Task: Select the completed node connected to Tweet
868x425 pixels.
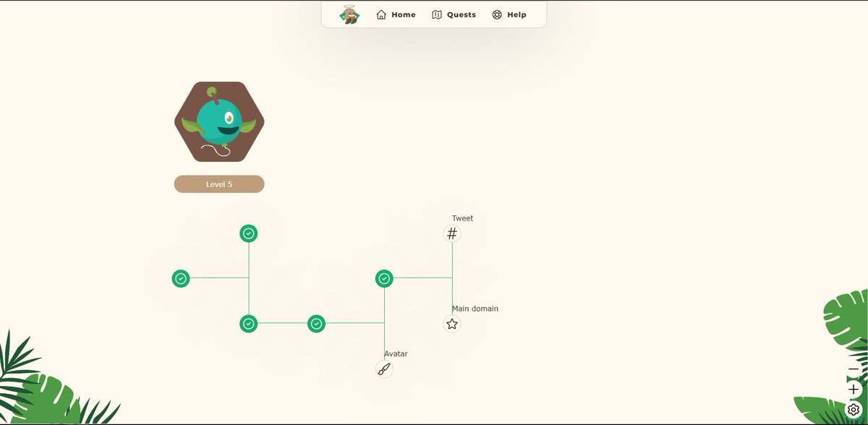Action: (x=384, y=278)
